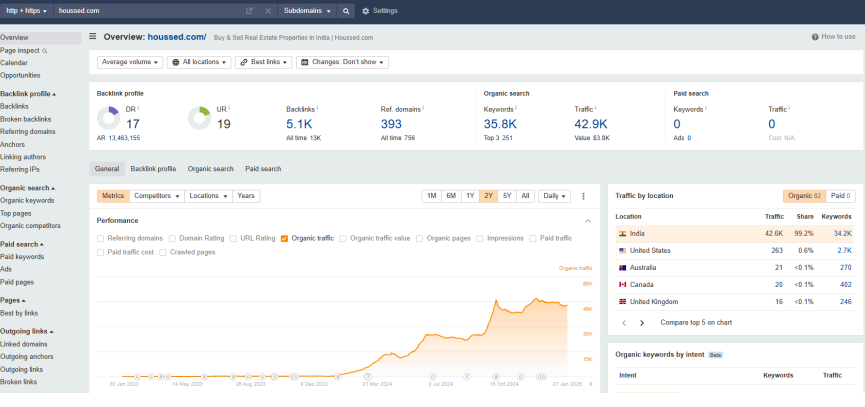865x407 pixels.
Task: Click the magnifier search button
Action: pyautogui.click(x=346, y=10)
